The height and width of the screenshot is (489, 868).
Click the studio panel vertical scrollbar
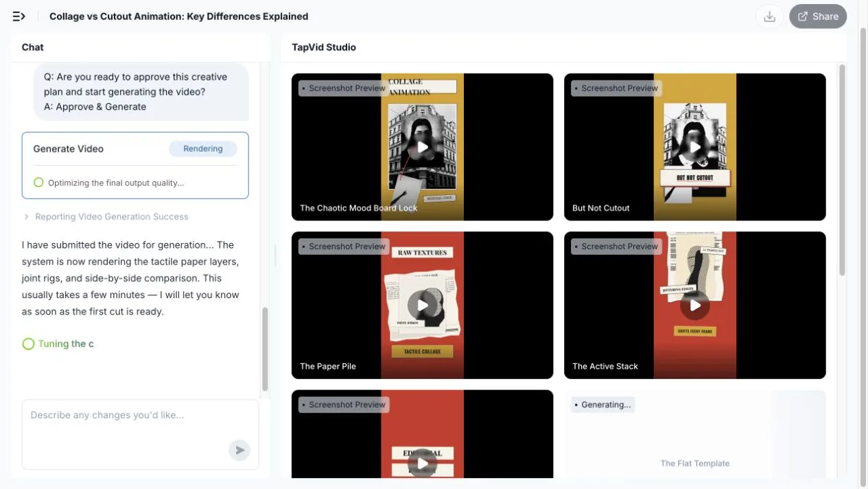[842, 170]
